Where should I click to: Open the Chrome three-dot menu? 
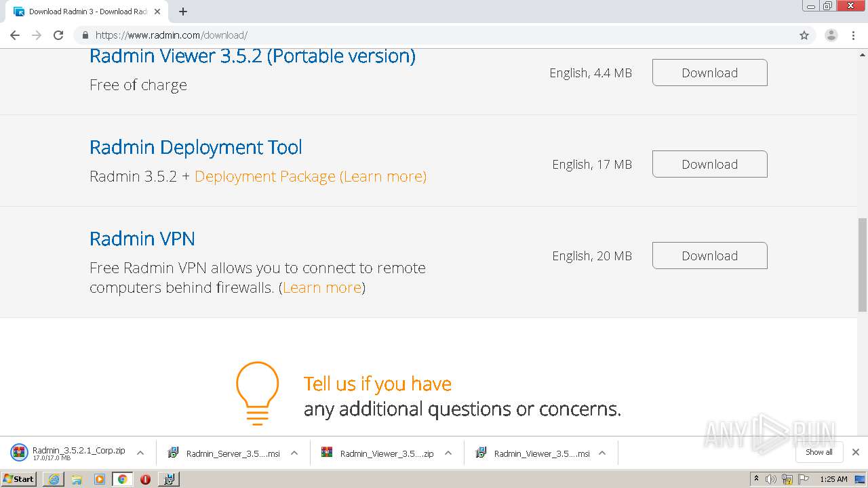854,35
